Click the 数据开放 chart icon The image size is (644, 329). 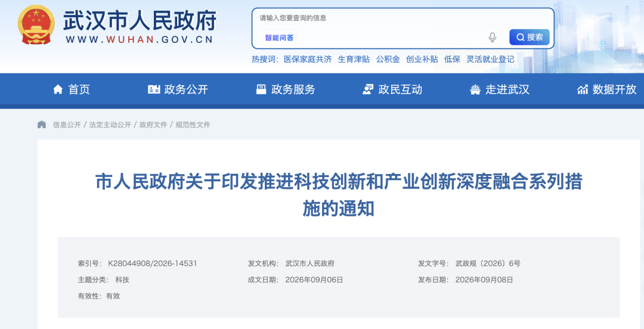point(583,89)
